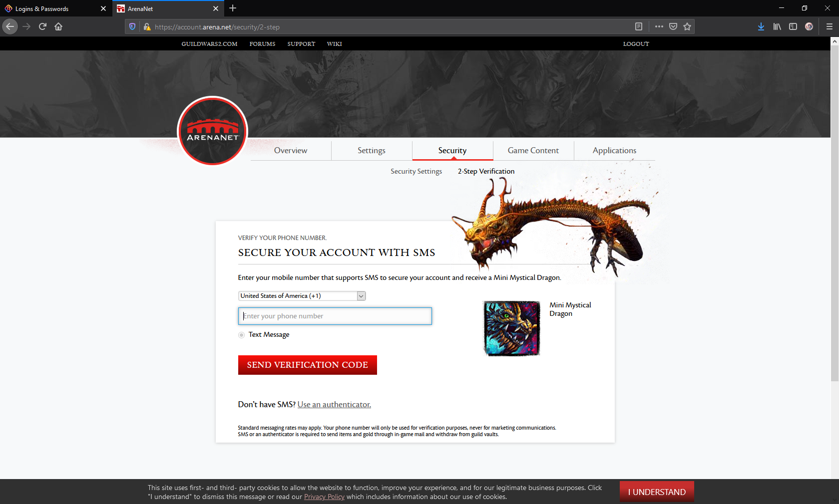Open the page actions three-dot menu
Image resolution: width=839 pixels, height=504 pixels.
click(659, 26)
